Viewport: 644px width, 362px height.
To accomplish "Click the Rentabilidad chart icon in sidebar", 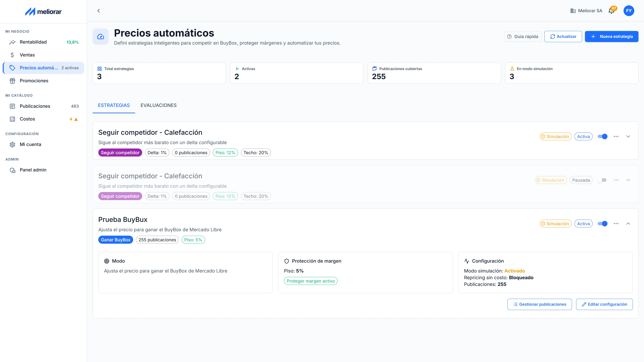I will pos(12,42).
